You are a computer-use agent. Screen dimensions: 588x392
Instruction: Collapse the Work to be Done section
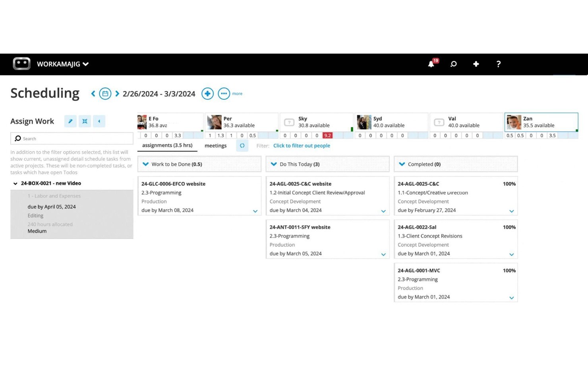(x=145, y=164)
